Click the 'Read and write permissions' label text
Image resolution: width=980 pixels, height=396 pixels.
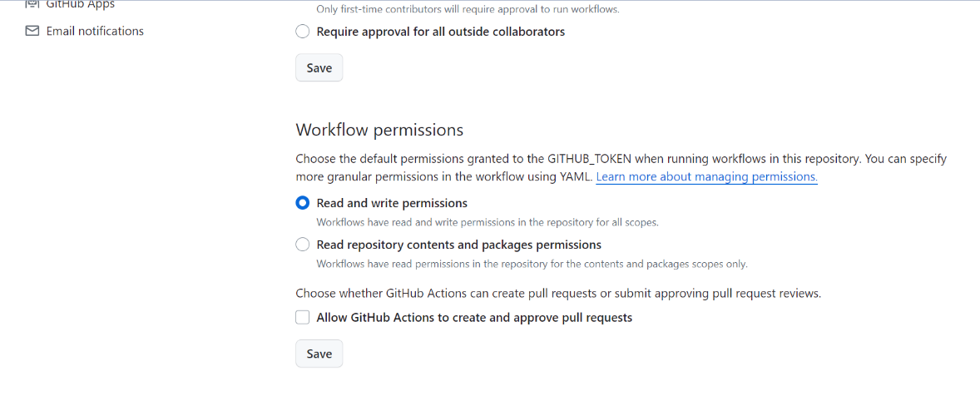point(392,203)
